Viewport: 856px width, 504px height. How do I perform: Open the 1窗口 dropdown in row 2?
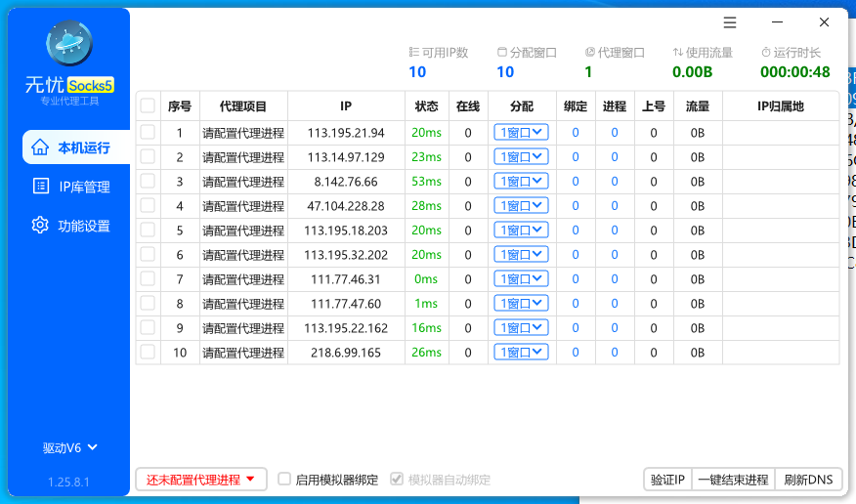pyautogui.click(x=522, y=157)
